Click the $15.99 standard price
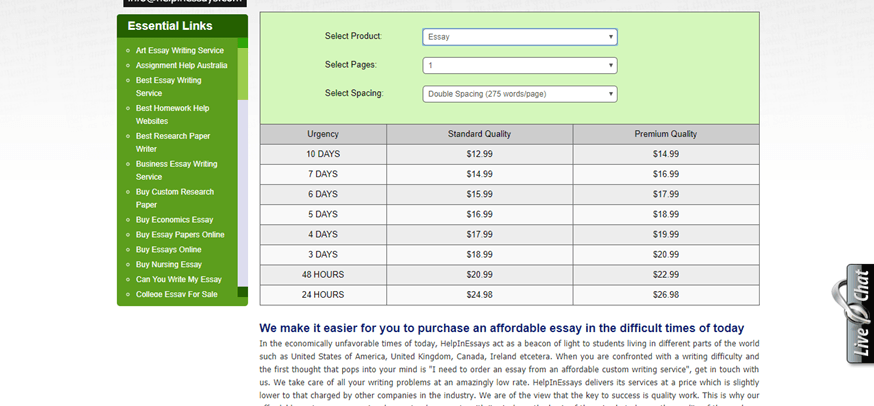Screen dimensions: 874x406 479,195
